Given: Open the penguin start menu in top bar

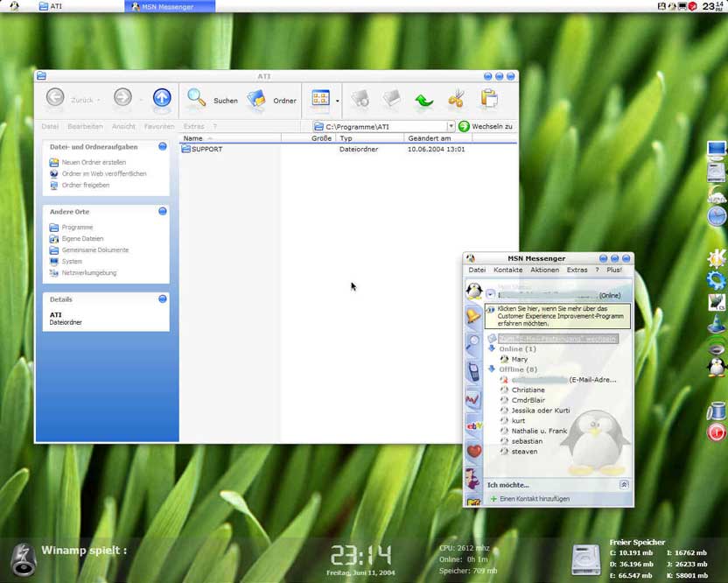Looking at the screenshot, I should click(14, 6).
